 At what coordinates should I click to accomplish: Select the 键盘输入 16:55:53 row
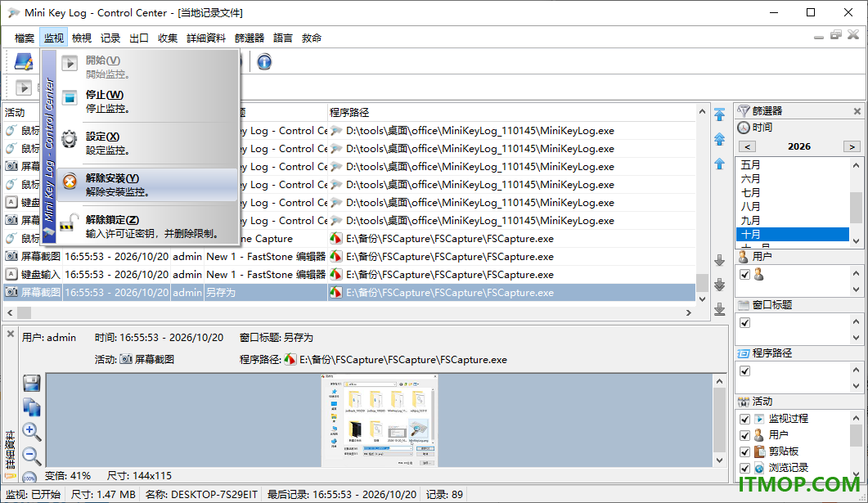coord(349,275)
